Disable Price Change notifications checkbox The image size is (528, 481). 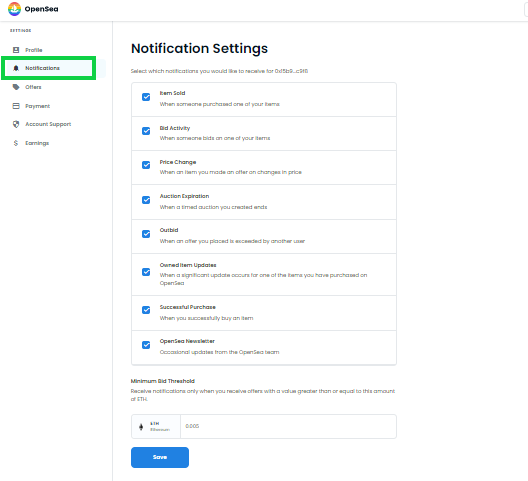click(146, 165)
